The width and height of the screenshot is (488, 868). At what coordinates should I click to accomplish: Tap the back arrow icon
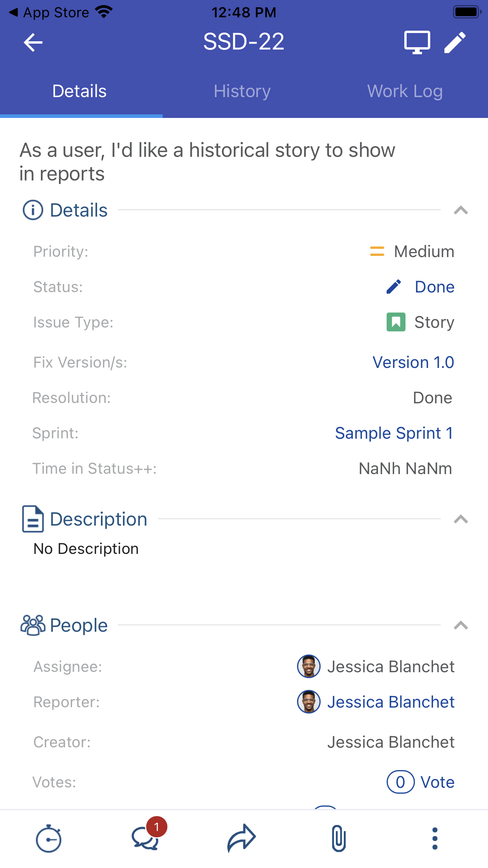[33, 42]
